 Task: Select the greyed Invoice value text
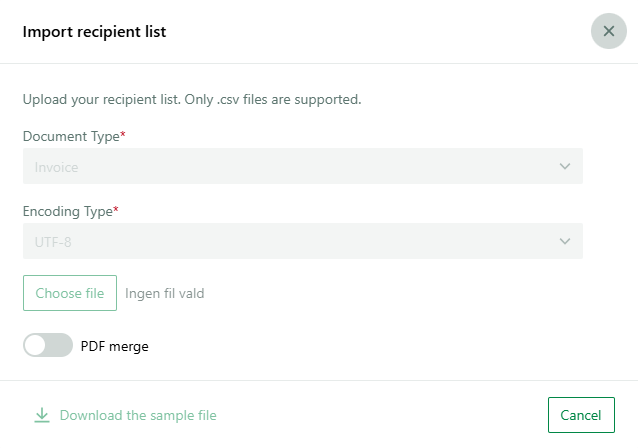[x=57, y=167]
